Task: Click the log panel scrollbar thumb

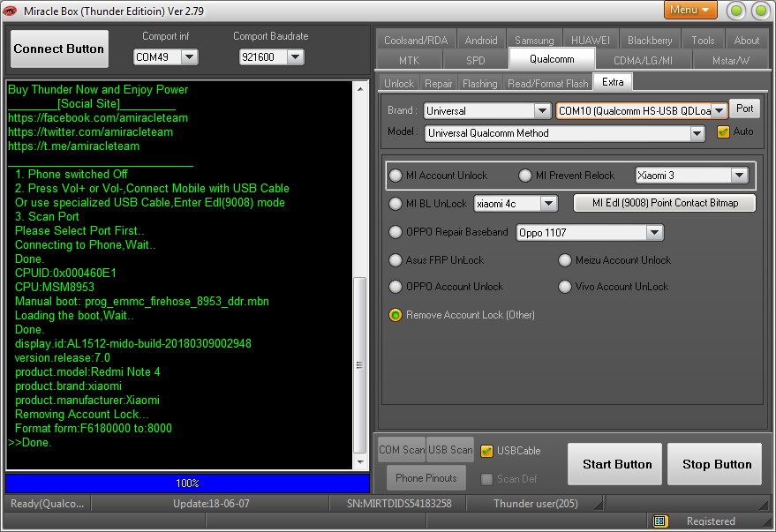Action: coord(360,365)
